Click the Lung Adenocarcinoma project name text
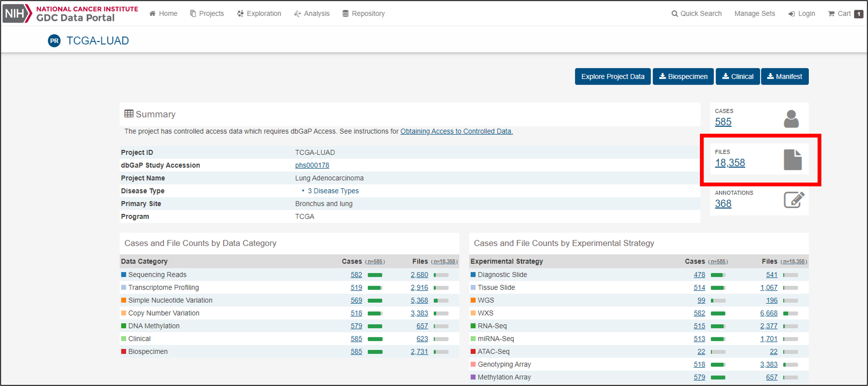Screen dimensions: 868x386 [329, 178]
